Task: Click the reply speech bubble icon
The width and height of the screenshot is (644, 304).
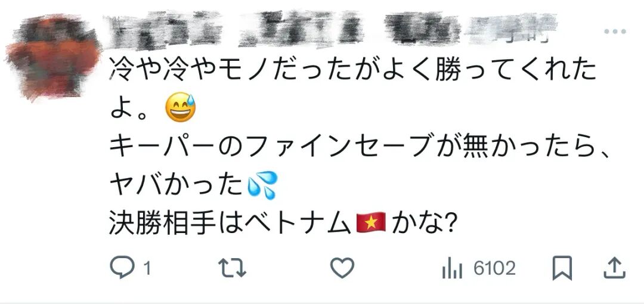Action: pyautogui.click(x=122, y=268)
